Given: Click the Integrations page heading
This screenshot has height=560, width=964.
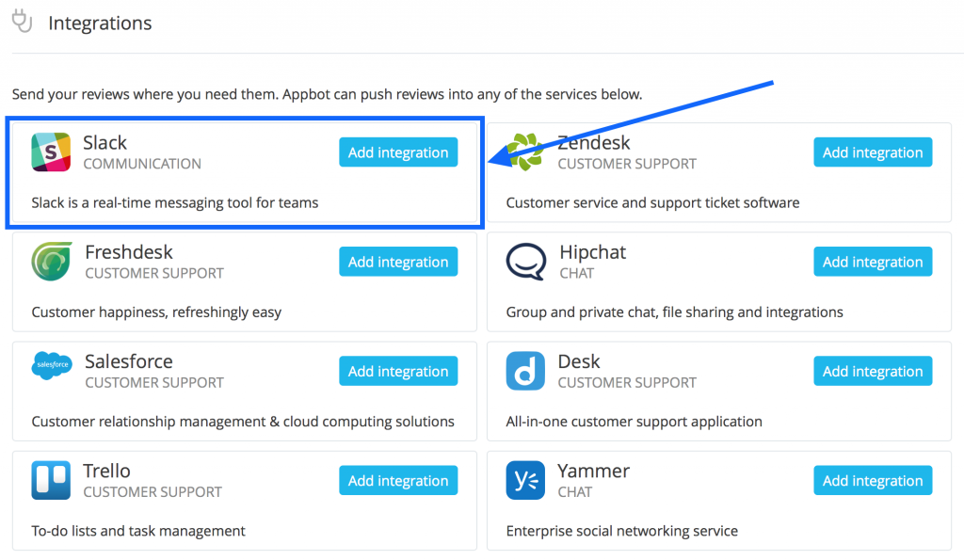Looking at the screenshot, I should pyautogui.click(x=100, y=24).
